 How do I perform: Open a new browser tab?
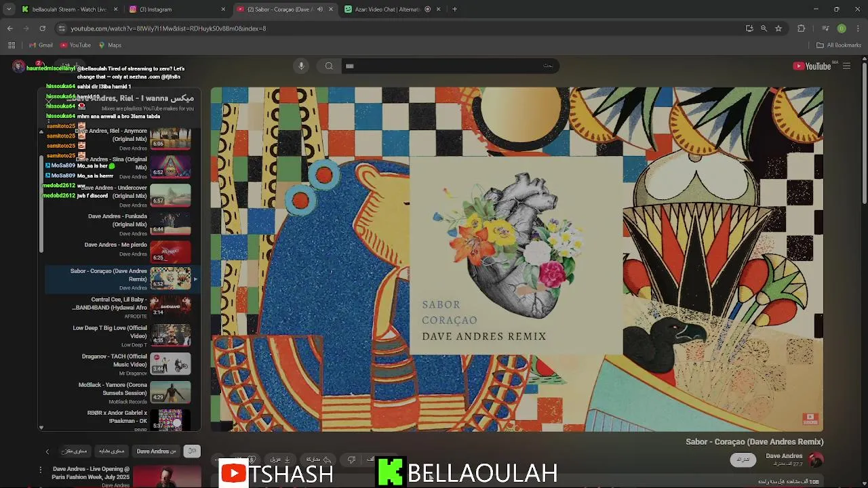[454, 9]
